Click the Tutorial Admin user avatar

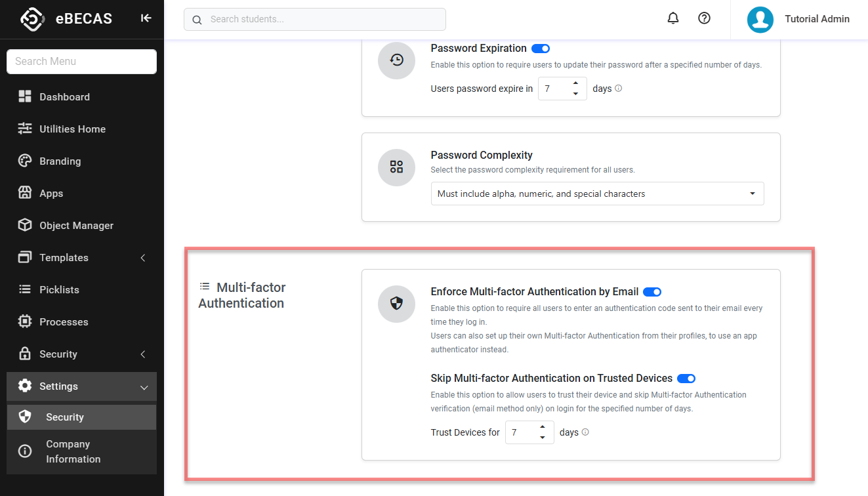760,20
